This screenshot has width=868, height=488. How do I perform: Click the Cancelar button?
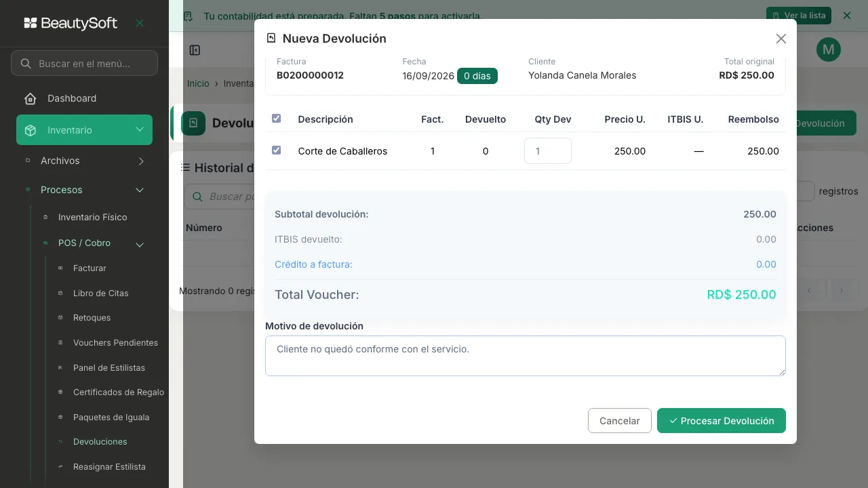click(x=620, y=420)
